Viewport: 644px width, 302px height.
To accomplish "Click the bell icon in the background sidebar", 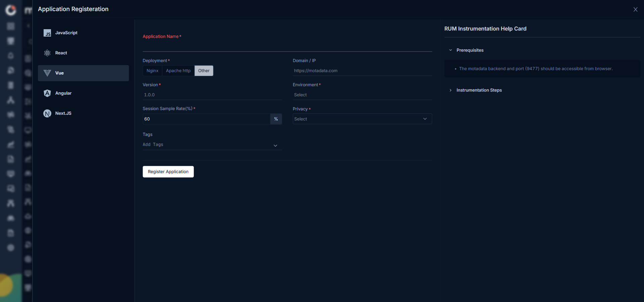I will pos(11,56).
